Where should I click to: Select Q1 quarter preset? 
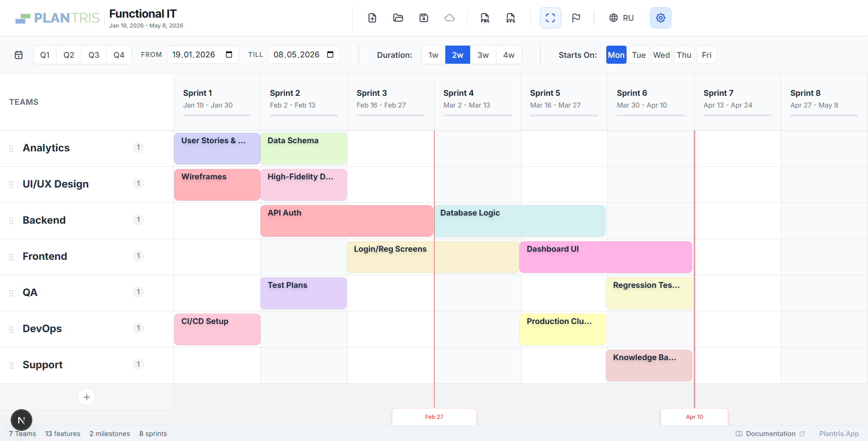click(x=45, y=55)
